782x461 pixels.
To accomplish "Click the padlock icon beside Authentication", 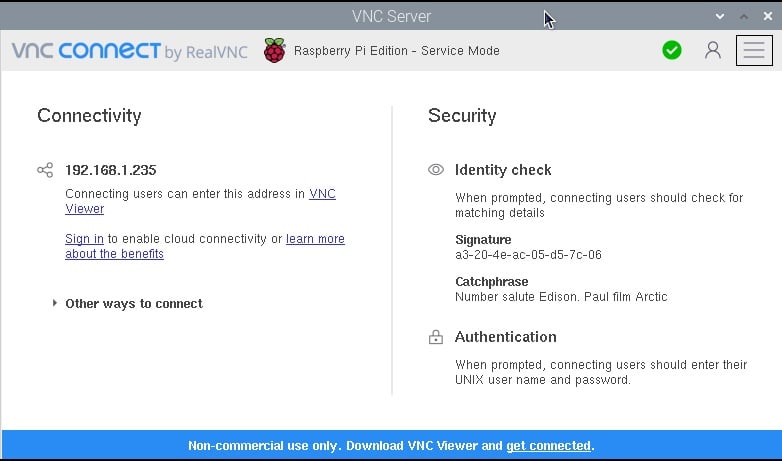I will coord(435,337).
